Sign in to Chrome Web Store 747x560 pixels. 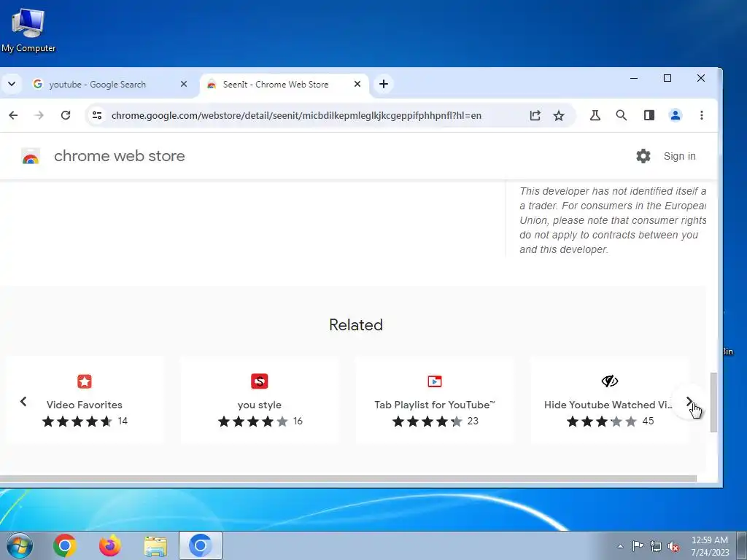pyautogui.click(x=679, y=156)
